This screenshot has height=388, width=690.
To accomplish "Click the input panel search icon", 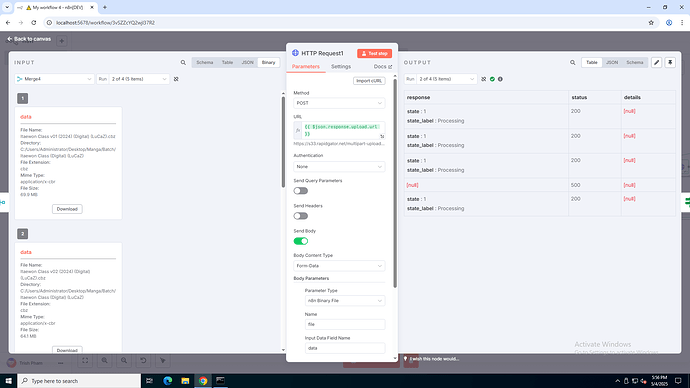I will pos(183,62).
